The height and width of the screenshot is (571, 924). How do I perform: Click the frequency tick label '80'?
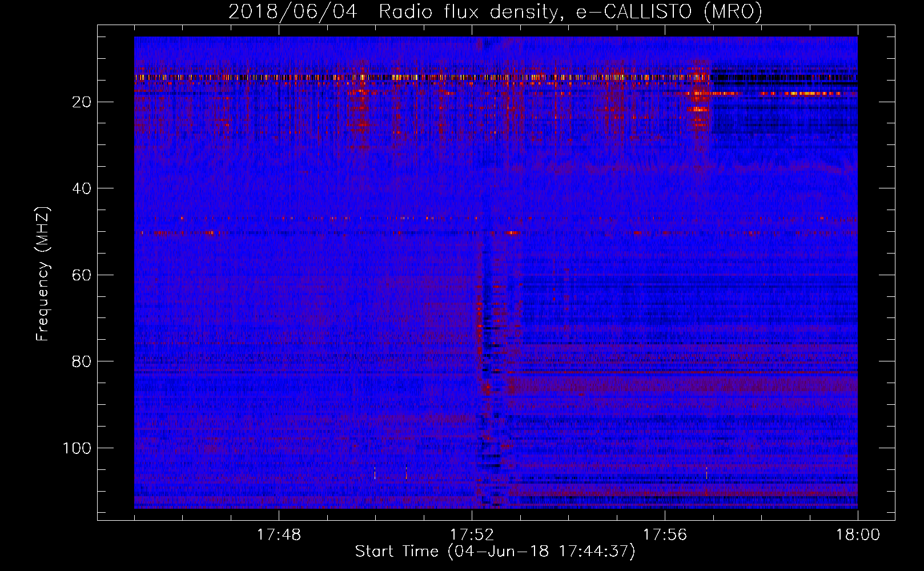[x=82, y=361]
